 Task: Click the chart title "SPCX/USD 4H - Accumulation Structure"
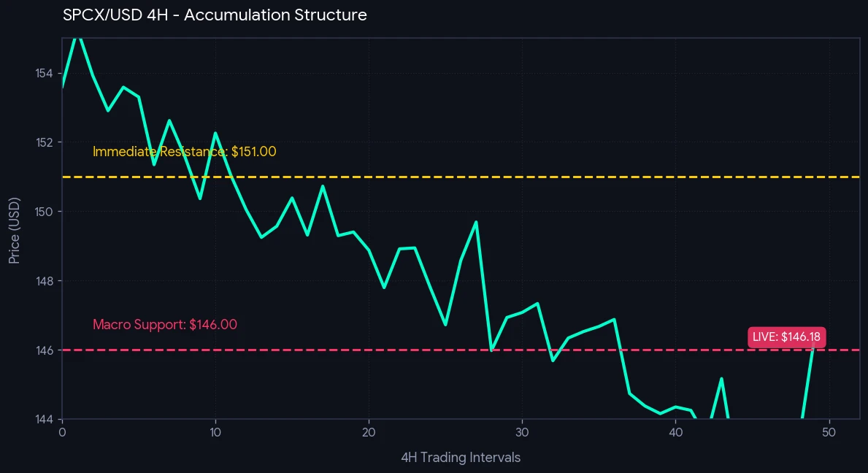pos(215,15)
